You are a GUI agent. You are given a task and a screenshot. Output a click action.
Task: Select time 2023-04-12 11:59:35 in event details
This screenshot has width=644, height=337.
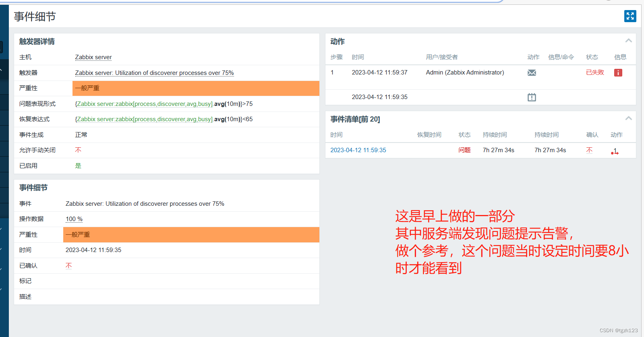coord(93,250)
